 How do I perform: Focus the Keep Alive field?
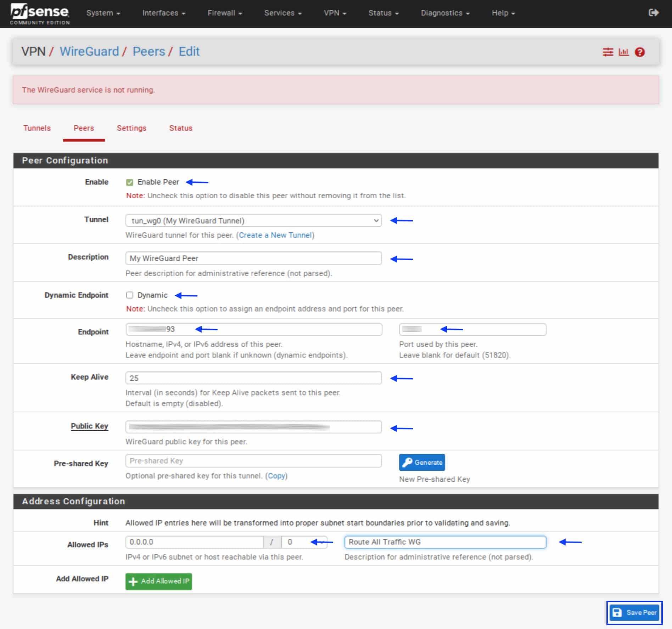pos(253,378)
